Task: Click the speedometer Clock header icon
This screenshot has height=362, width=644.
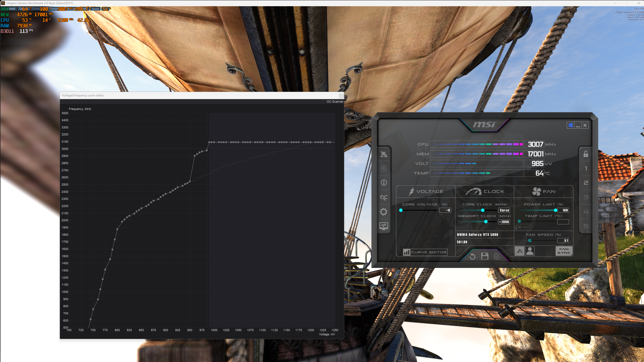Action: (x=474, y=191)
